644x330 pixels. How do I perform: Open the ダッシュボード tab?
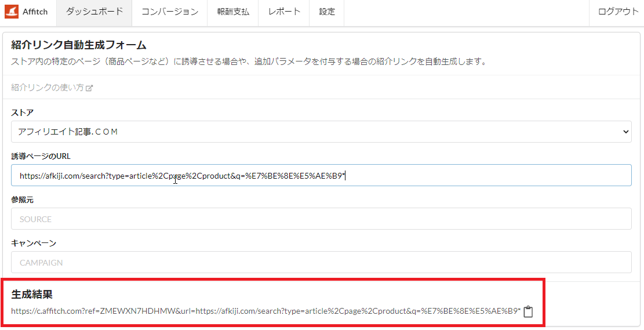click(x=94, y=12)
